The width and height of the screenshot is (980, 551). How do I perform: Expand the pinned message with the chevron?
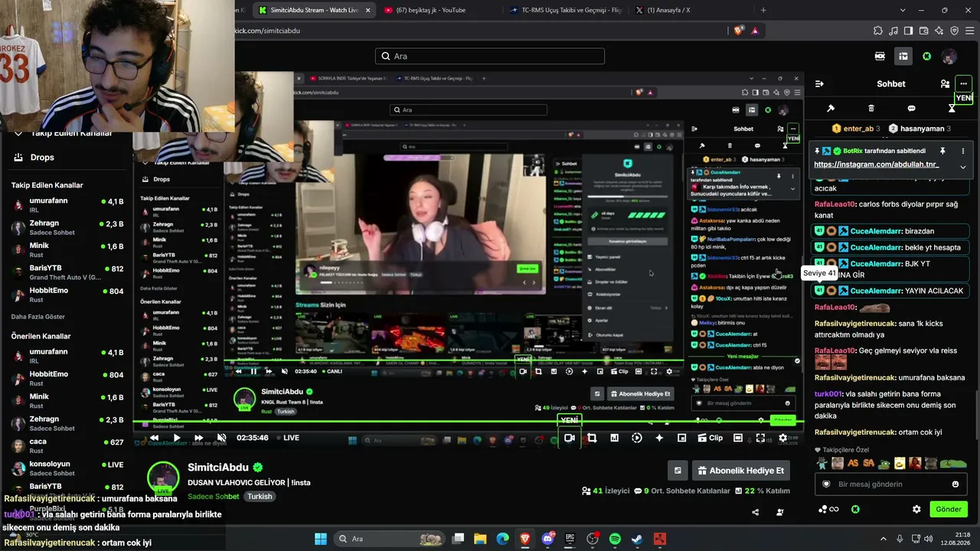tap(963, 167)
